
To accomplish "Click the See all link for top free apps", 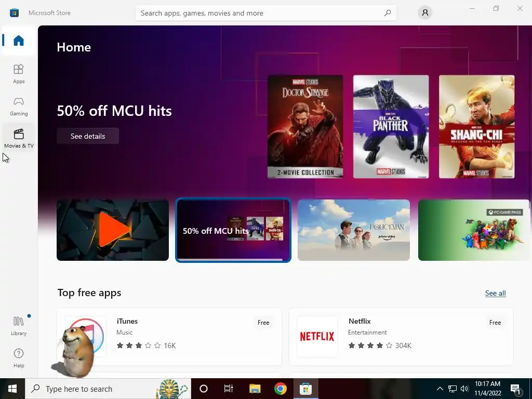I will pos(495,293).
